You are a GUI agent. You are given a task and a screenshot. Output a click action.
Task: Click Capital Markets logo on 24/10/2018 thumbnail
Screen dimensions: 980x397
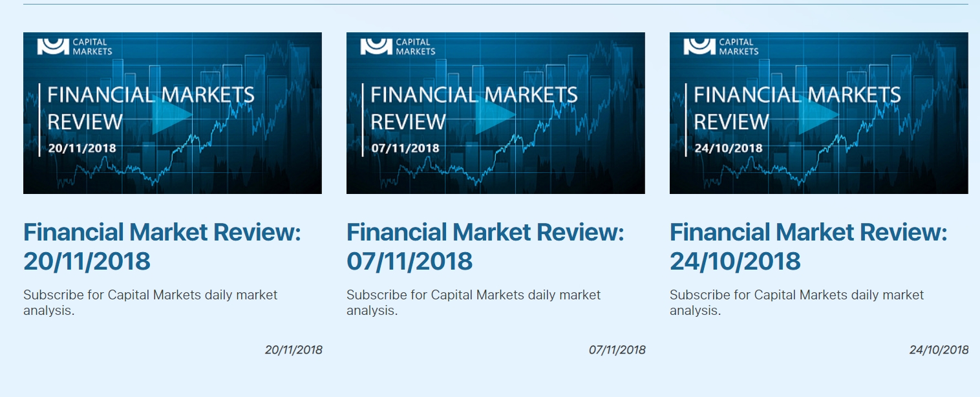pos(721,47)
